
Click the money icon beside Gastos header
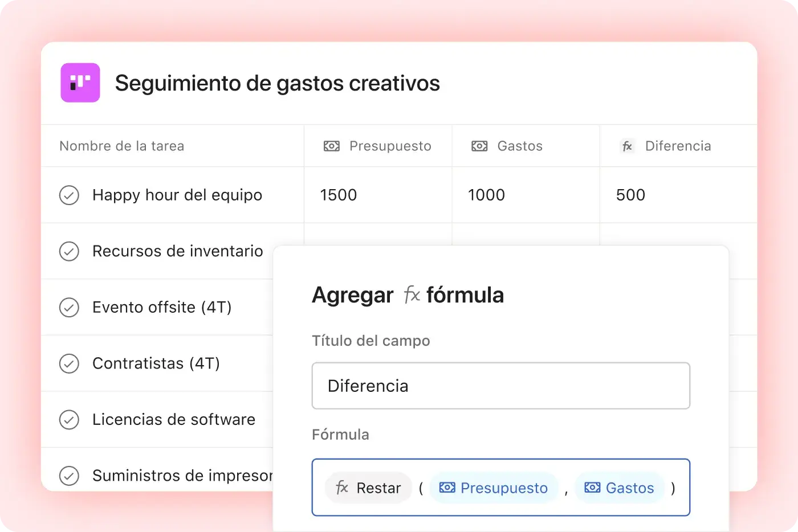tap(479, 146)
